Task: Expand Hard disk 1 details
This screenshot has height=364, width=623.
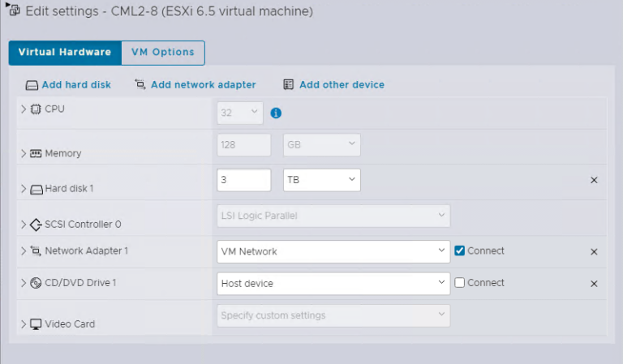Action: point(24,189)
